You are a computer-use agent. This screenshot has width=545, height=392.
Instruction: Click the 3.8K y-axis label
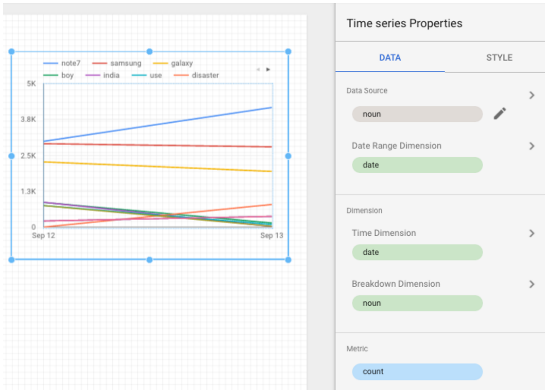(x=28, y=119)
